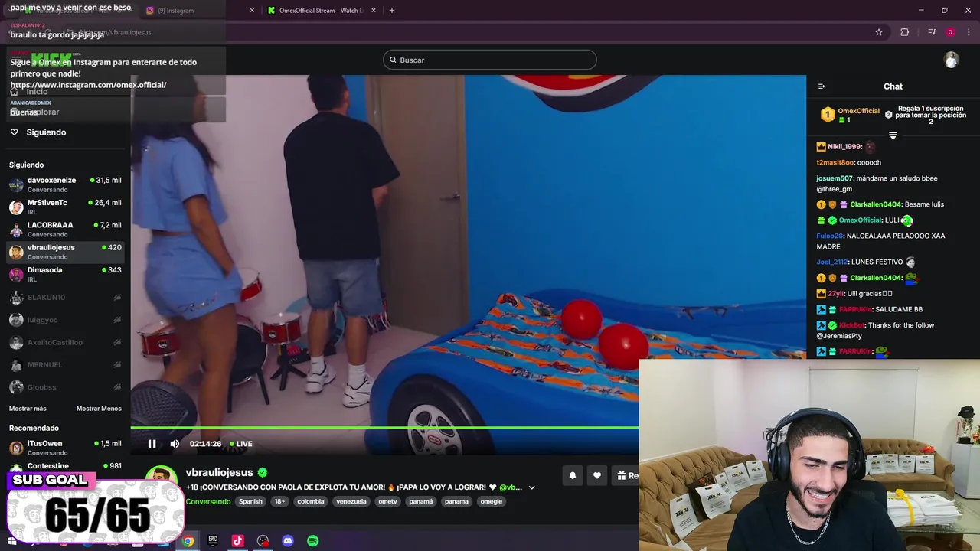980x551 pixels.
Task: Close the OmexOfficial Stream tab
Action: click(373, 11)
